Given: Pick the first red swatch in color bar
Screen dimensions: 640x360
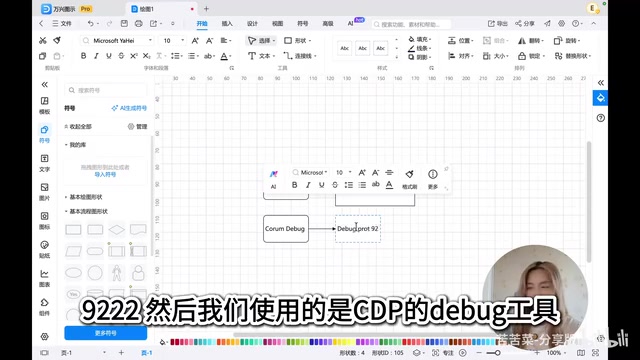Looking at the screenshot, I should click(x=172, y=342).
